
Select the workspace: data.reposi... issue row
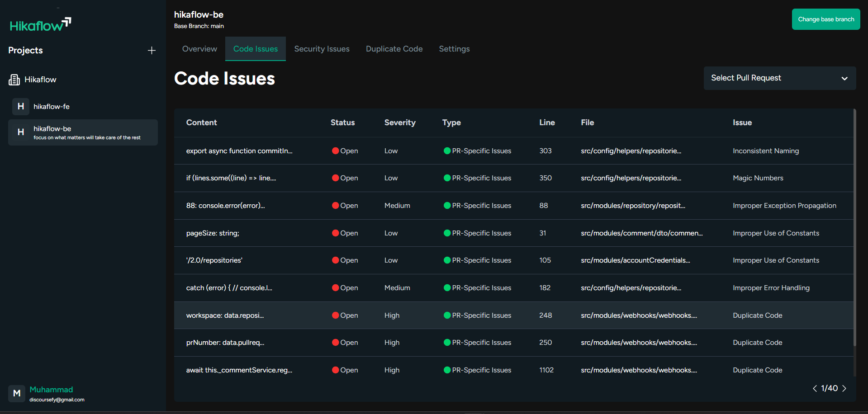(225, 315)
